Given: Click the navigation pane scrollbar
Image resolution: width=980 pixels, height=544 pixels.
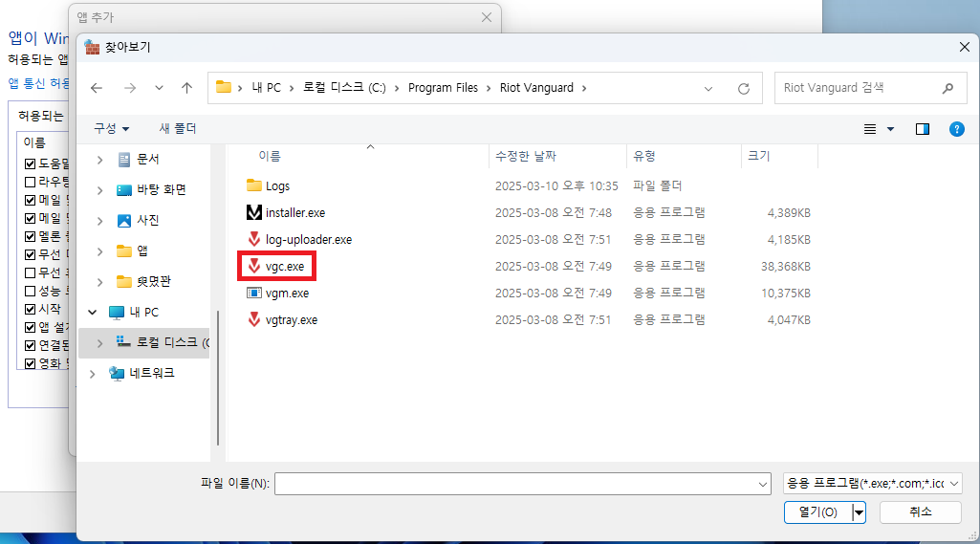Looking at the screenshot, I should click(217, 379).
